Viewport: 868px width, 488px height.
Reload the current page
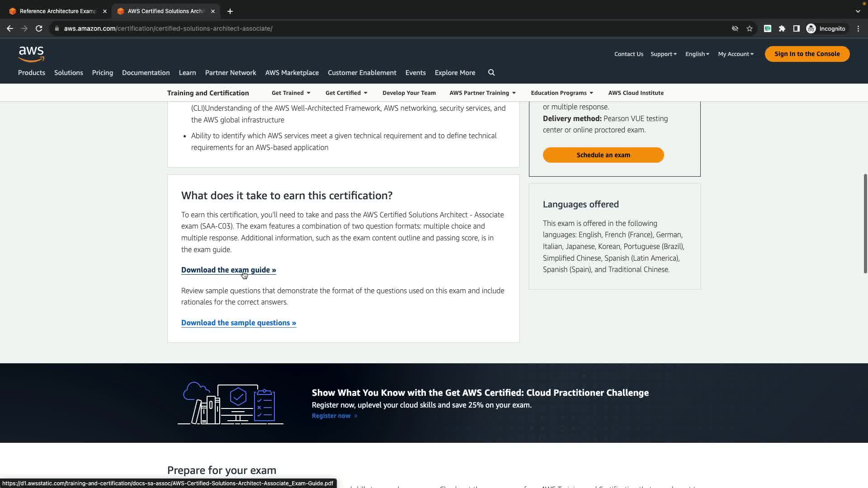pyautogui.click(x=39, y=28)
